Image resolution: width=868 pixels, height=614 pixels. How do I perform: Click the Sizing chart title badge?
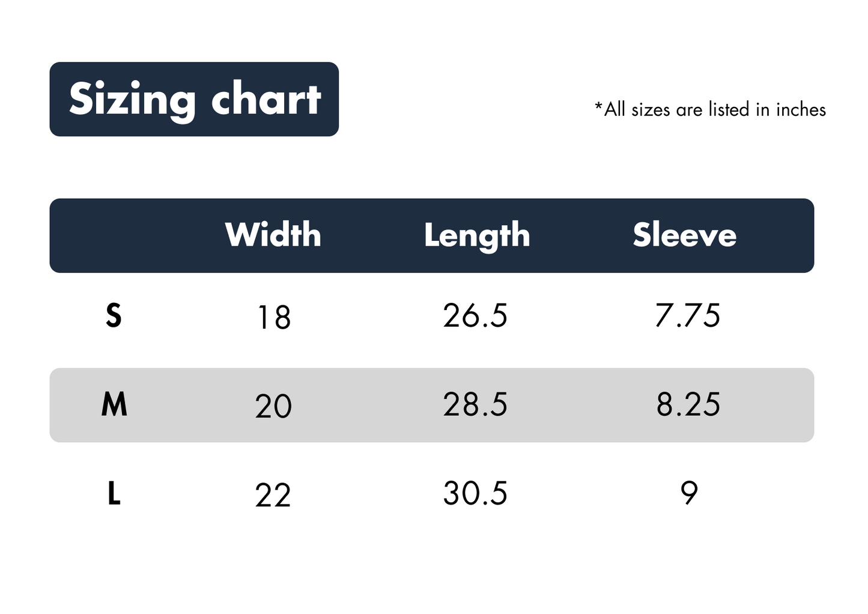point(194,99)
